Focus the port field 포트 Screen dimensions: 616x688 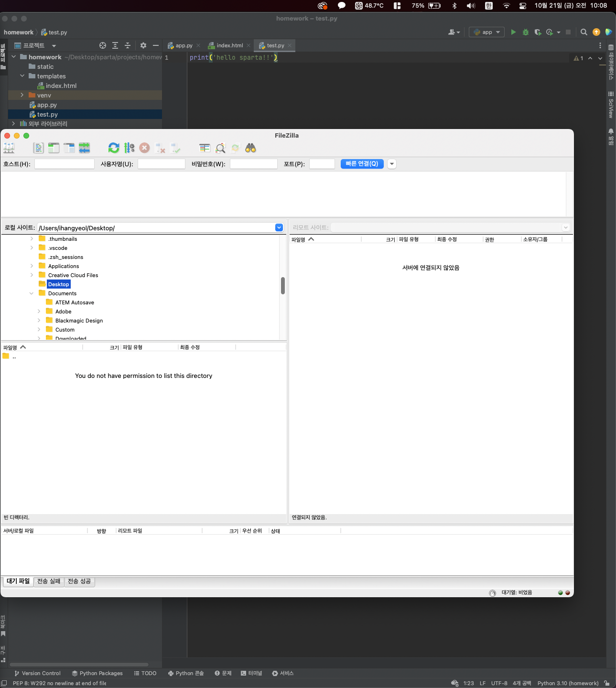322,164
